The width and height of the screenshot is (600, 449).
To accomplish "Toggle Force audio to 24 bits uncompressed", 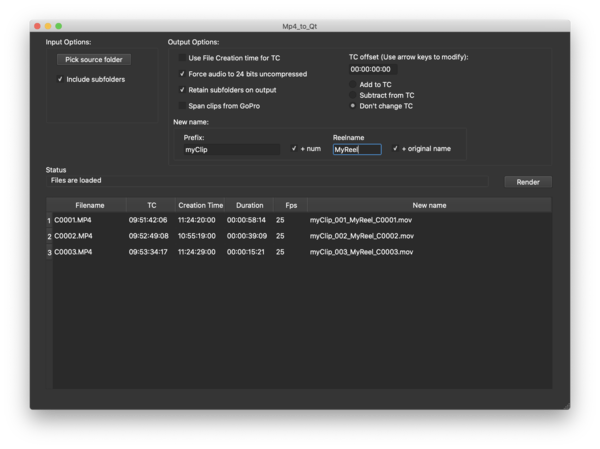I will tap(182, 74).
